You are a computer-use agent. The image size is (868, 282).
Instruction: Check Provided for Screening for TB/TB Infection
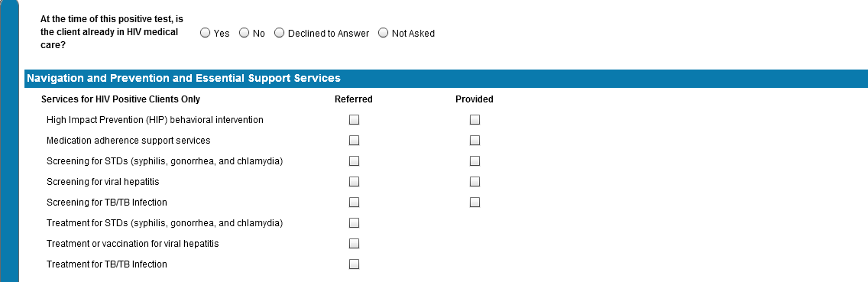pos(474,203)
